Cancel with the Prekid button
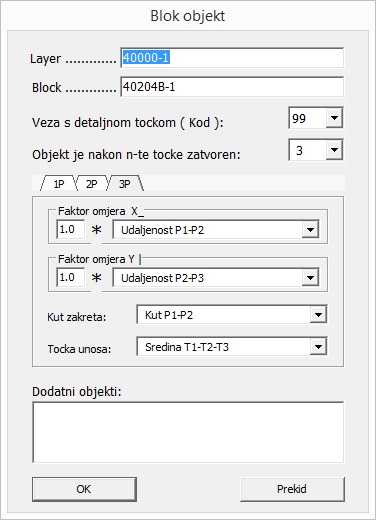This screenshot has height=520, width=376. pyautogui.click(x=292, y=489)
